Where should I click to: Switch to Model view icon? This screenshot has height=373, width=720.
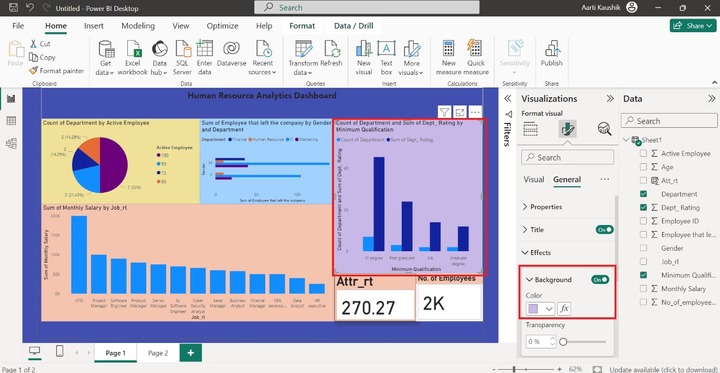point(11,143)
